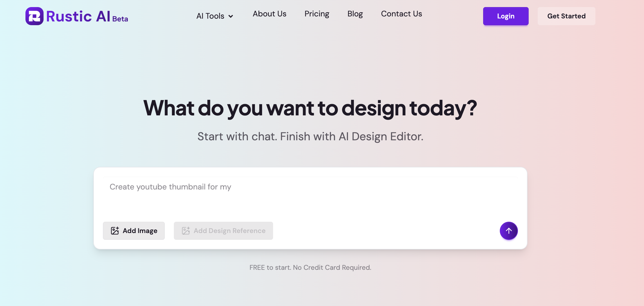Open the Pricing page
Viewport: 644px width, 306px height.
pyautogui.click(x=317, y=14)
